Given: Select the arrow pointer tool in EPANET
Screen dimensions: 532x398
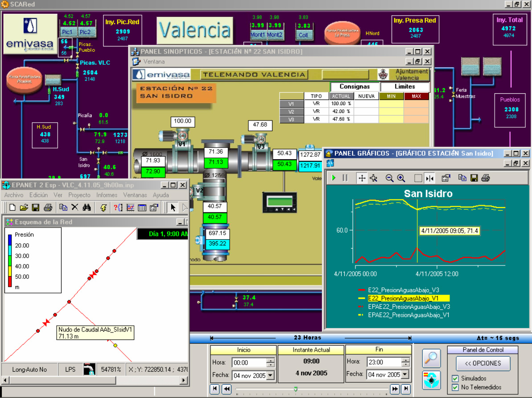Looking at the screenshot, I should (x=173, y=207).
